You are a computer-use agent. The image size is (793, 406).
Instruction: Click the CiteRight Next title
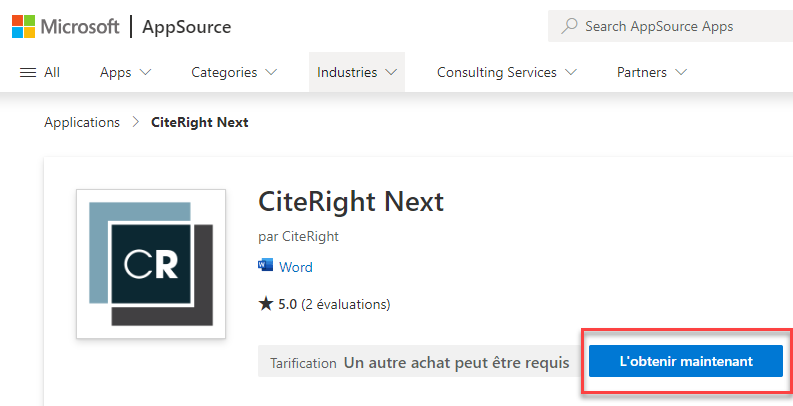pos(351,201)
